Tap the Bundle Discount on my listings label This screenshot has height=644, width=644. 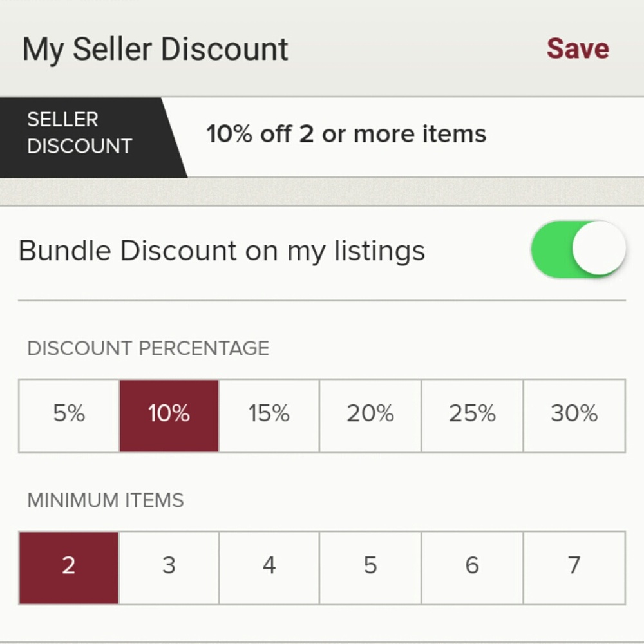[222, 251]
